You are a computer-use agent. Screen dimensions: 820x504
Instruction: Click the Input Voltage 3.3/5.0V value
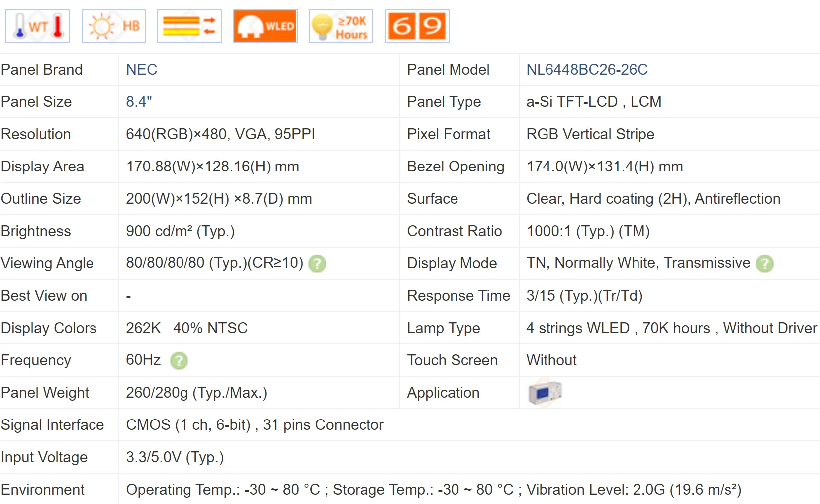(x=175, y=457)
